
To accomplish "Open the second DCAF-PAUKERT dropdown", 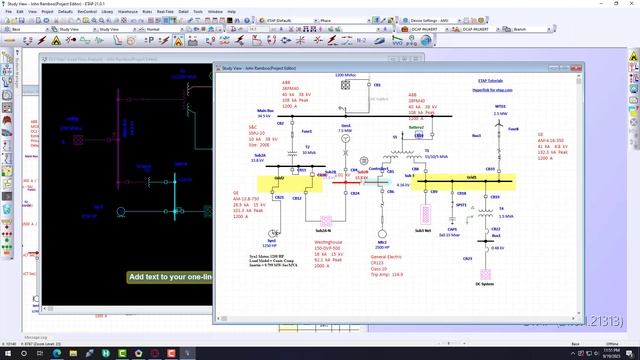I will point(480,29).
